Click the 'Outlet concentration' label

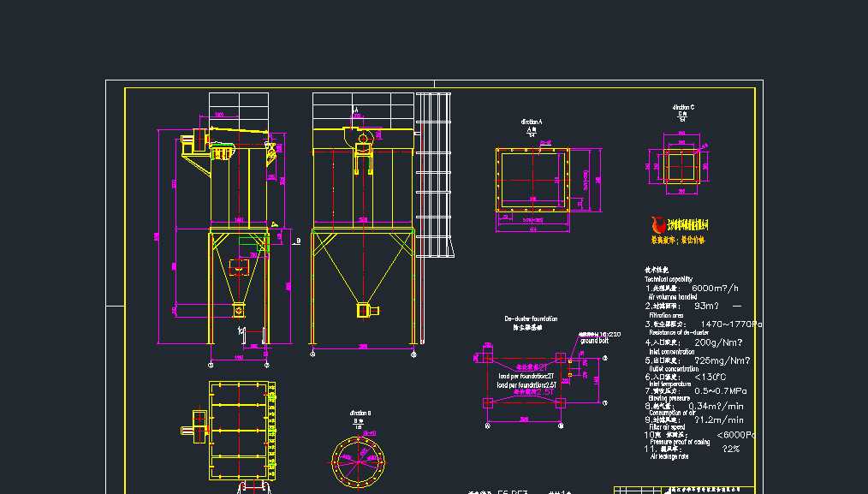(x=674, y=369)
